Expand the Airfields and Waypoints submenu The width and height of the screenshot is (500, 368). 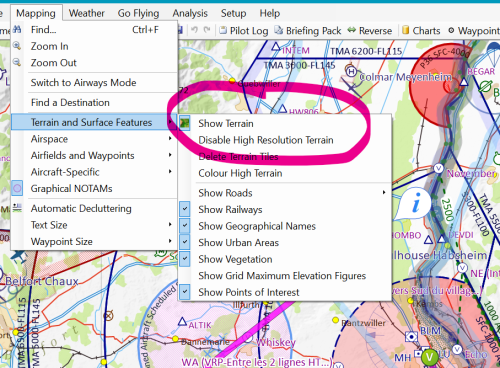(x=94, y=155)
